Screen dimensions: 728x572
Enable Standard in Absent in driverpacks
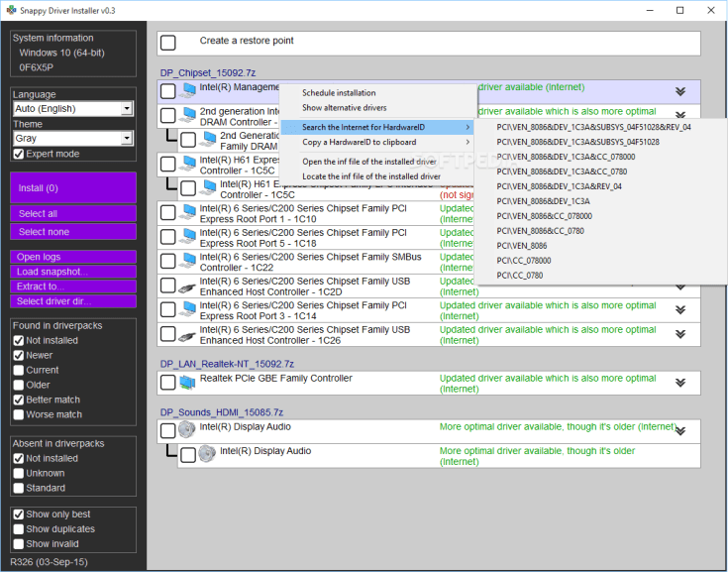19,489
